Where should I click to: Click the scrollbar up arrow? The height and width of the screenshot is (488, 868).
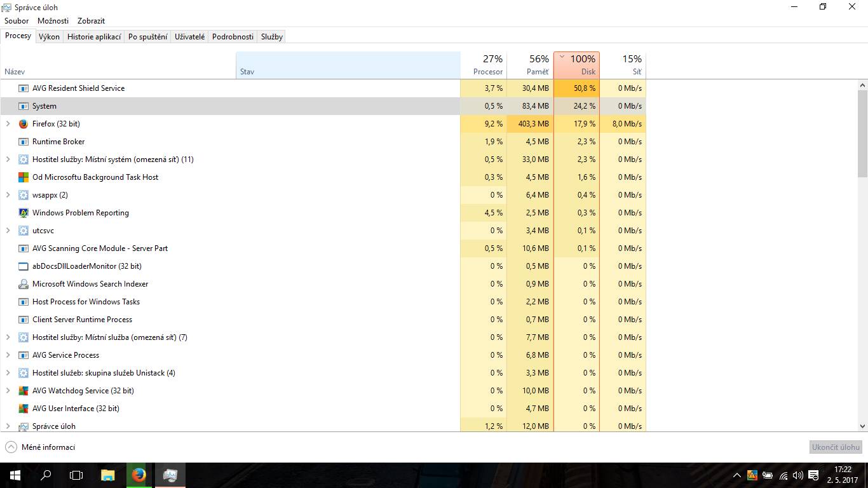coord(862,85)
